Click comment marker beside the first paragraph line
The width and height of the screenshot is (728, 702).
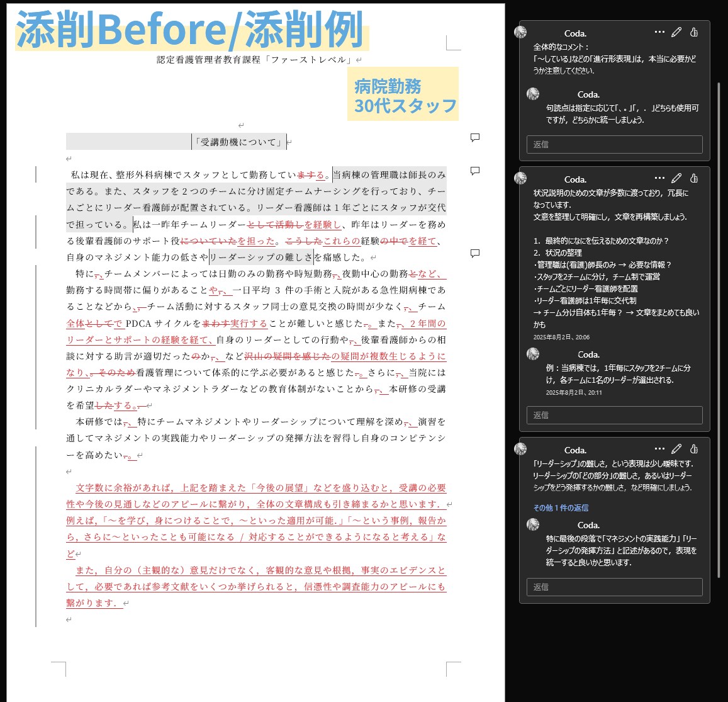point(475,171)
